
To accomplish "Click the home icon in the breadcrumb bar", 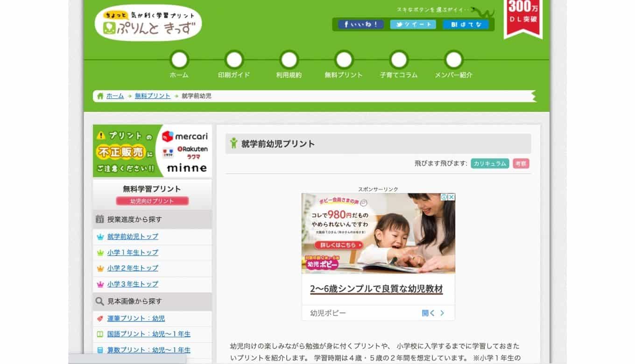I will (x=100, y=96).
